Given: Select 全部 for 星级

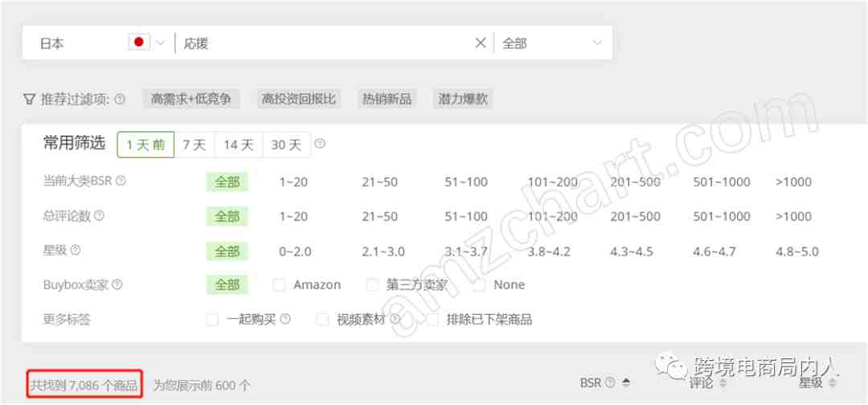Looking at the screenshot, I should (227, 252).
